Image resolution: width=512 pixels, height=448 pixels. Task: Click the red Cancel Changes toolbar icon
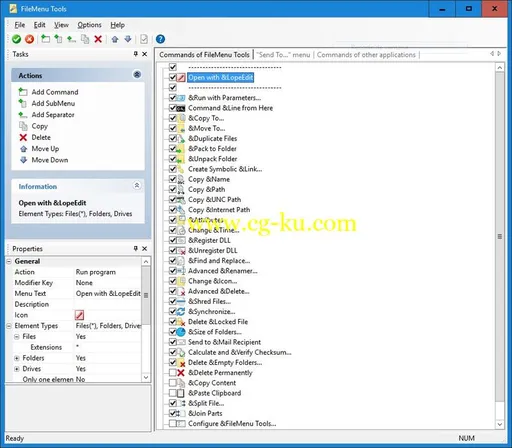[29, 39]
